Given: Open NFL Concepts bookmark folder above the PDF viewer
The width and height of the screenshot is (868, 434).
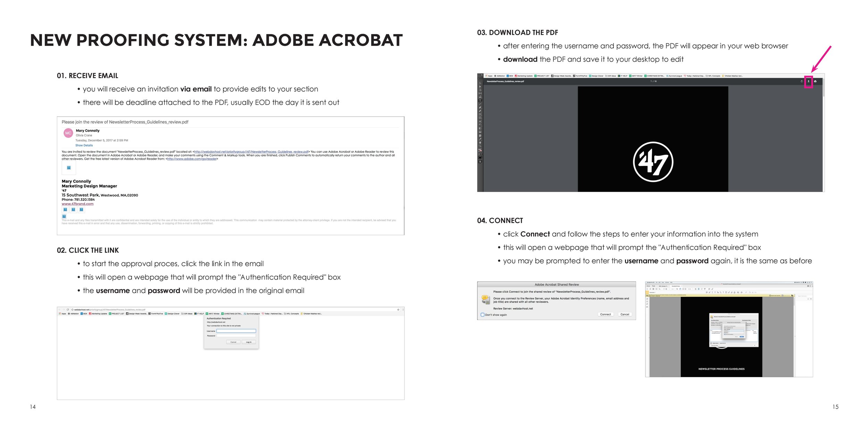Looking at the screenshot, I should pyautogui.click(x=713, y=76).
